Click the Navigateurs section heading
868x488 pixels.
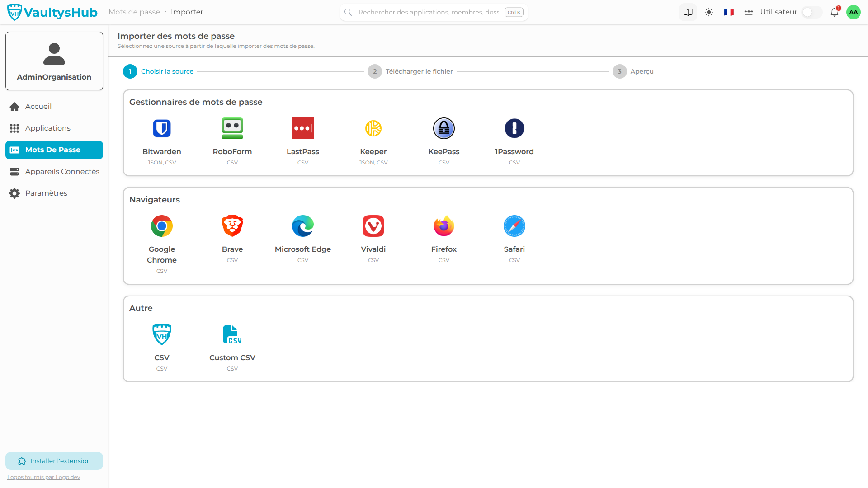coord(155,200)
